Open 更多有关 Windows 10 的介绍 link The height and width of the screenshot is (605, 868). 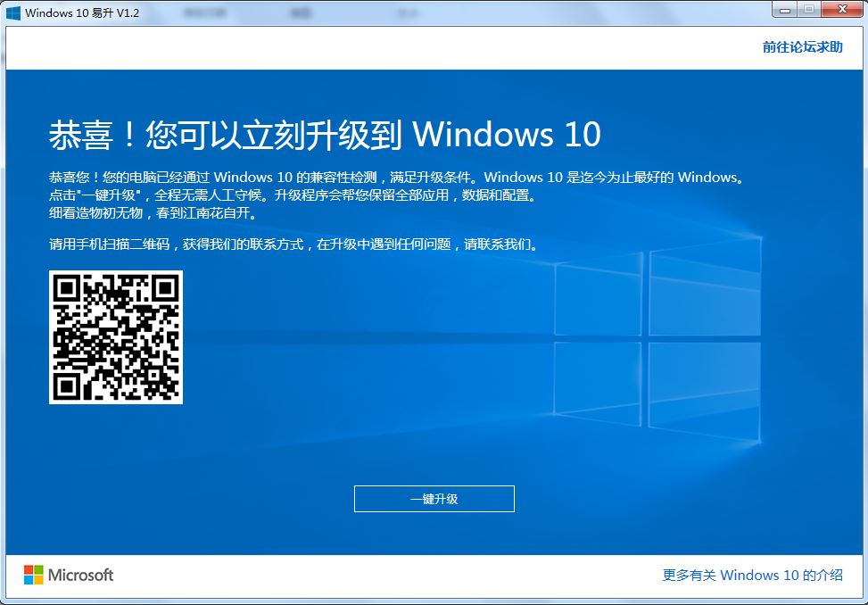pyautogui.click(x=752, y=576)
